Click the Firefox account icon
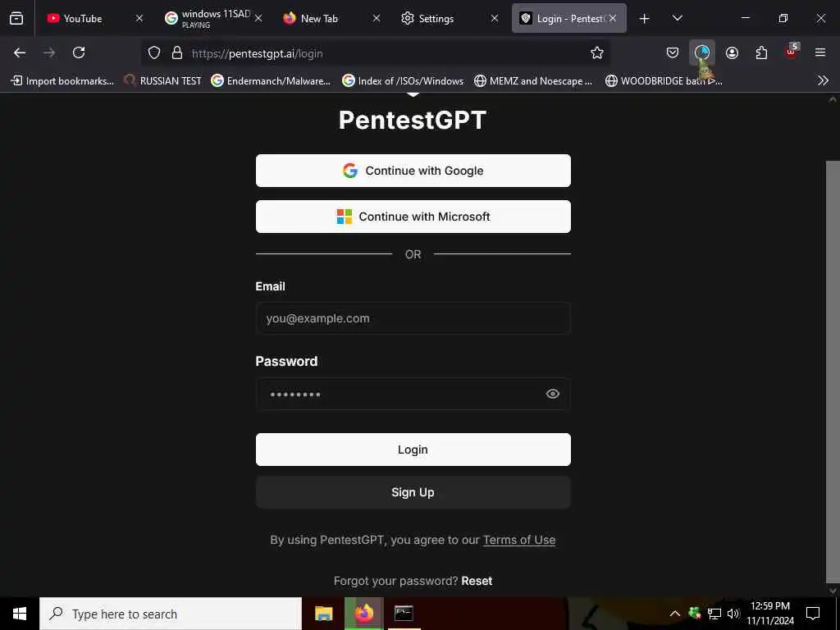Viewport: 840px width, 630px height. 732,53
